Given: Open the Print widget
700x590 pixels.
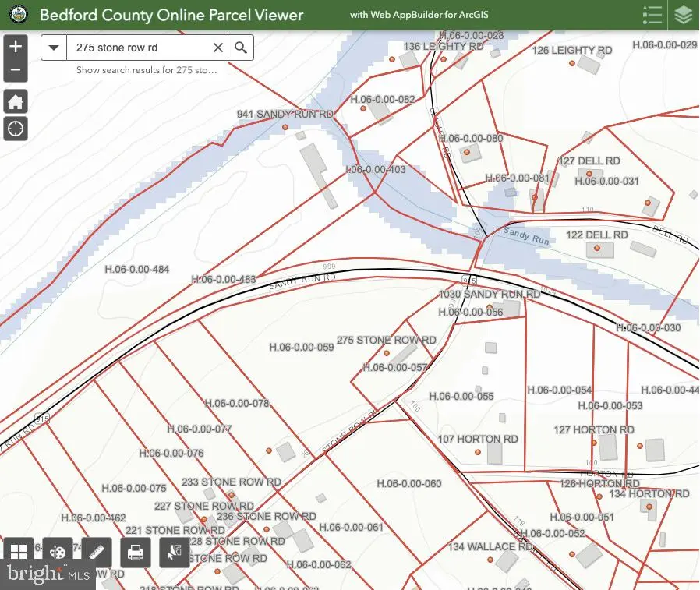Looking at the screenshot, I should pyautogui.click(x=136, y=552).
